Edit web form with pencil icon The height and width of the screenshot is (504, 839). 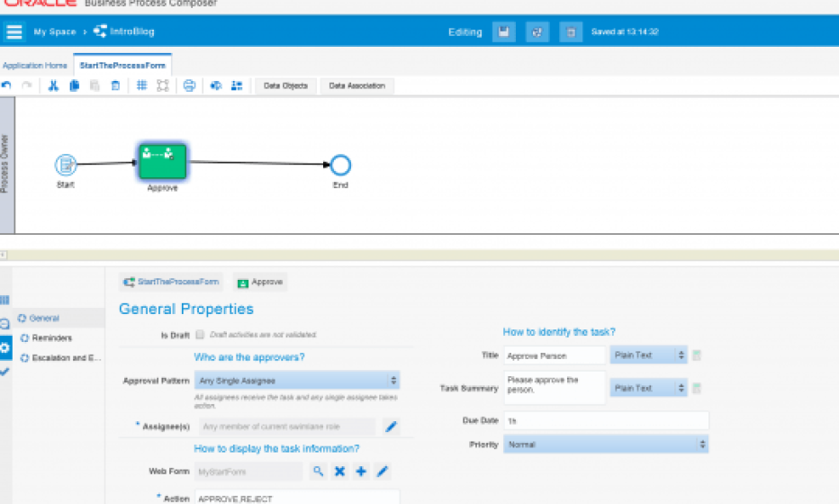[x=382, y=472]
